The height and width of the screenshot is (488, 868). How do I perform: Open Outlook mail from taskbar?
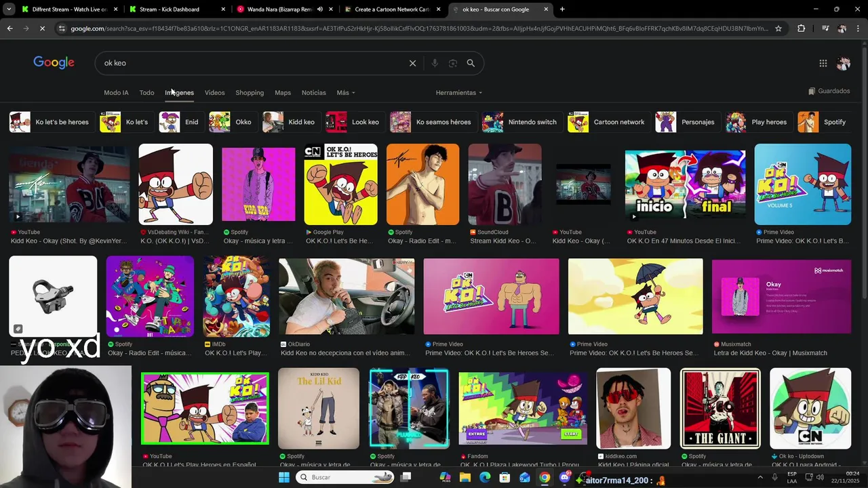(x=524, y=477)
